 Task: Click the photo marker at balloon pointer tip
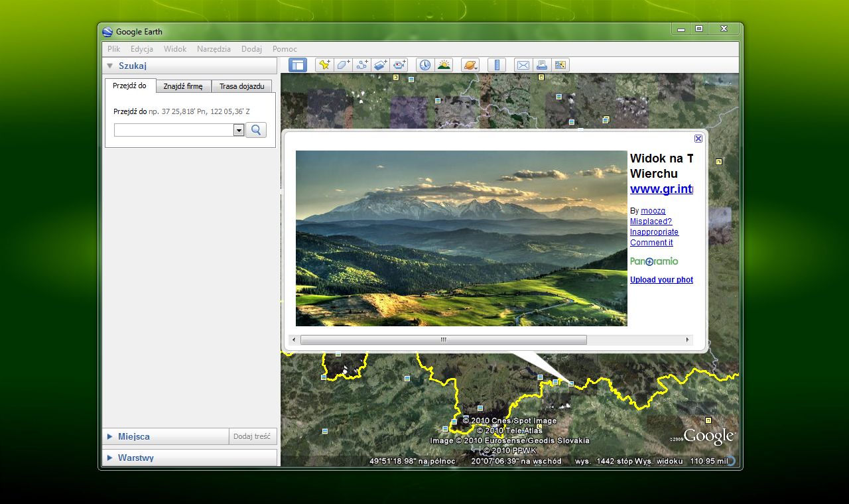[570, 384]
